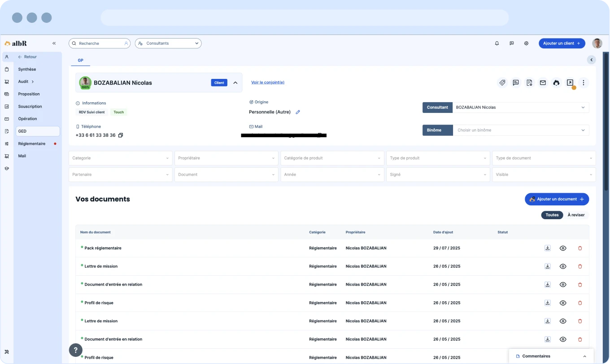The image size is (610, 364).
Task: Click the Recherche search field
Action: 100,43
